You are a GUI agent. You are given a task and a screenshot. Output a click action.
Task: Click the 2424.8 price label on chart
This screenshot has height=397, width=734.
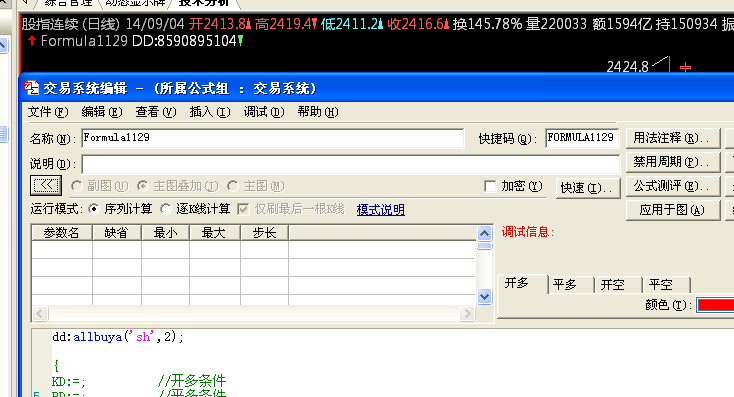click(627, 67)
